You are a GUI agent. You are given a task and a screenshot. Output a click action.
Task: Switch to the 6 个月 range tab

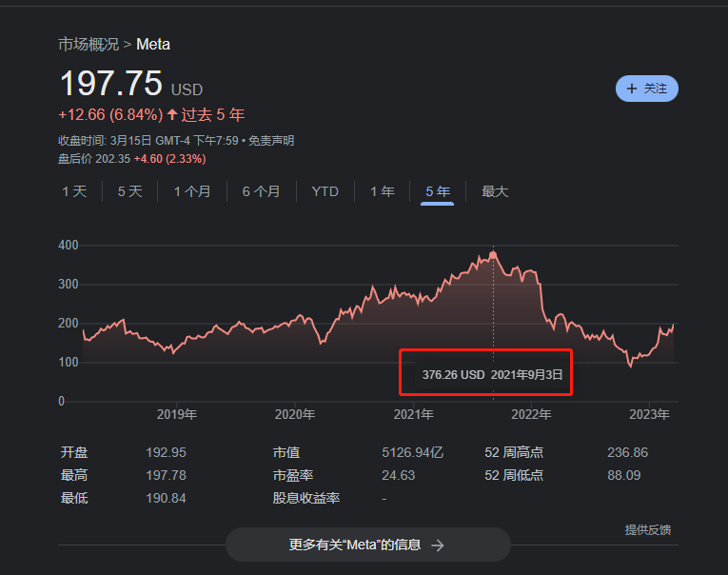[262, 191]
